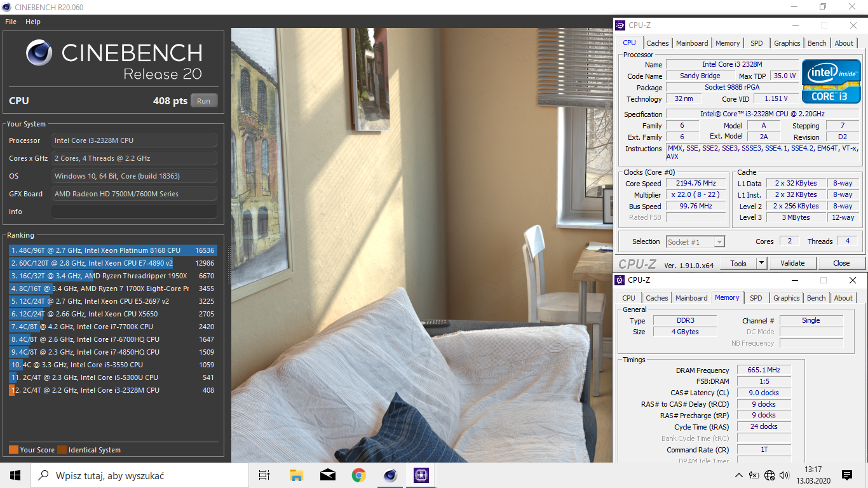Select the Ryzen Threadripper 1950X ranking row
The image size is (868, 488).
click(x=113, y=276)
